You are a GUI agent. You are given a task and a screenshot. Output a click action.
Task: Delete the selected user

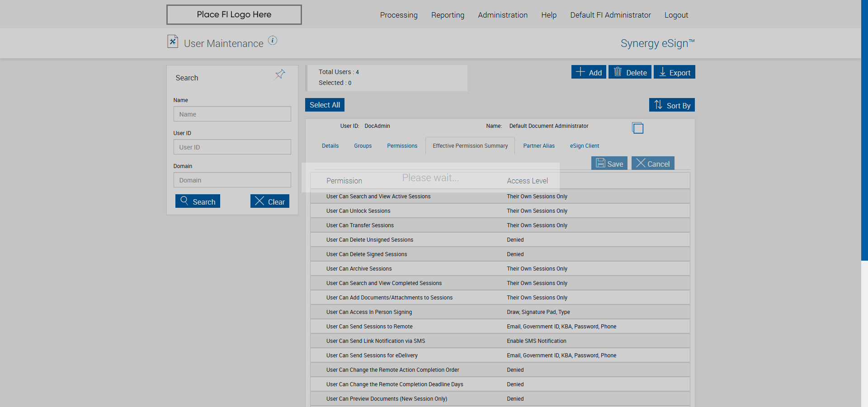[x=630, y=72]
